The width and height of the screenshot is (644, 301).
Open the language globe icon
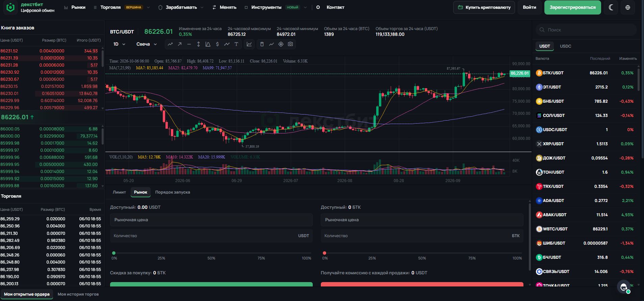pos(628,7)
